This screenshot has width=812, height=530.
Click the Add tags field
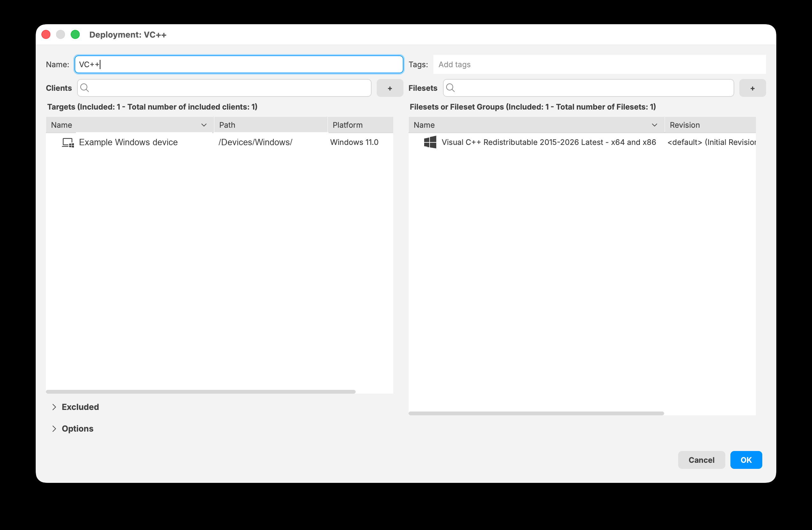pyautogui.click(x=599, y=64)
